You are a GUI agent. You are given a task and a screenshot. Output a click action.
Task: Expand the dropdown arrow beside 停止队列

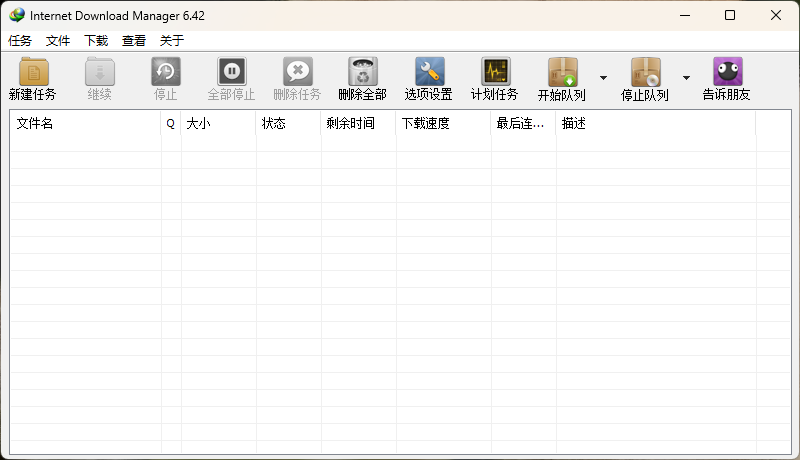click(686, 78)
